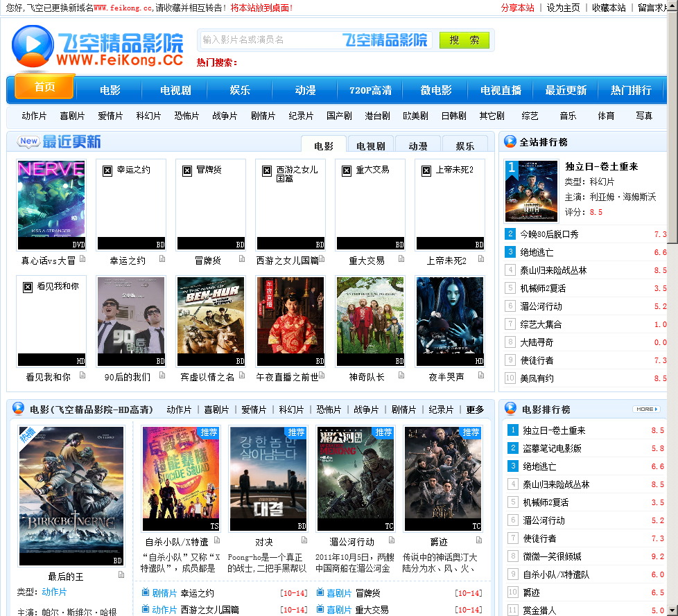The image size is (678, 616).
Task: Open the Ben-Hur movie poster
Action: click(x=211, y=322)
